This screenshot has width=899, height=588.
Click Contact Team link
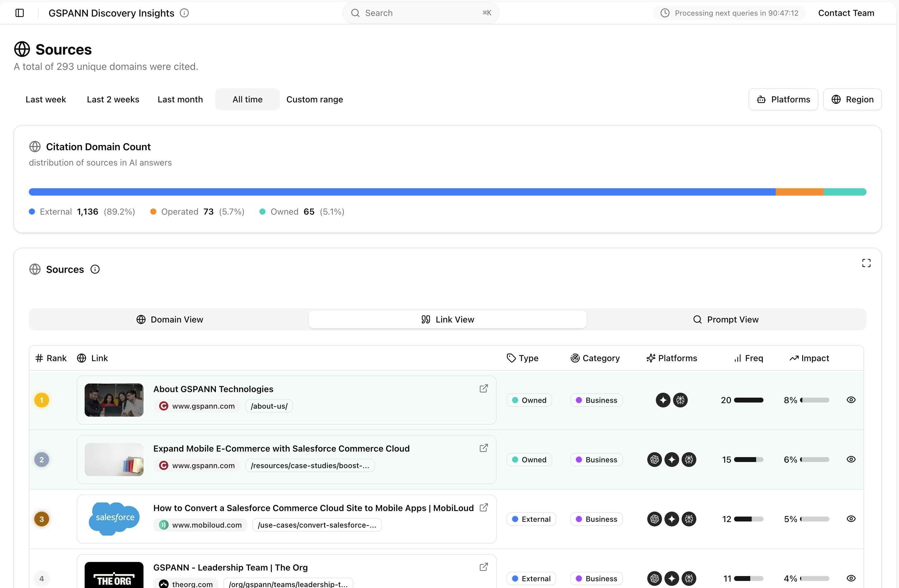click(x=846, y=13)
